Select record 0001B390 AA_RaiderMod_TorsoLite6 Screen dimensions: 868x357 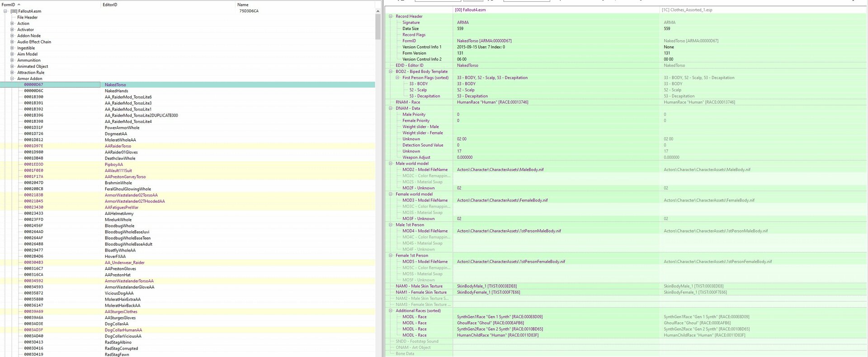pyautogui.click(x=188, y=97)
